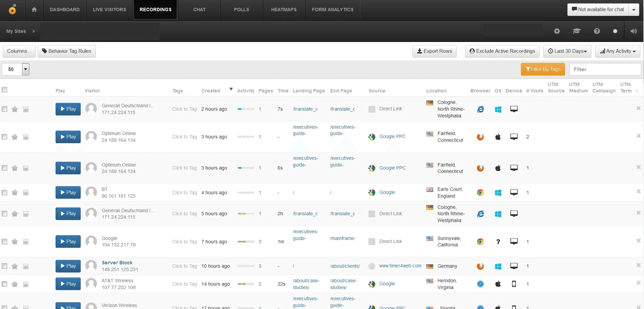
Task: Click to Tag the BT recording
Action: coord(184,193)
